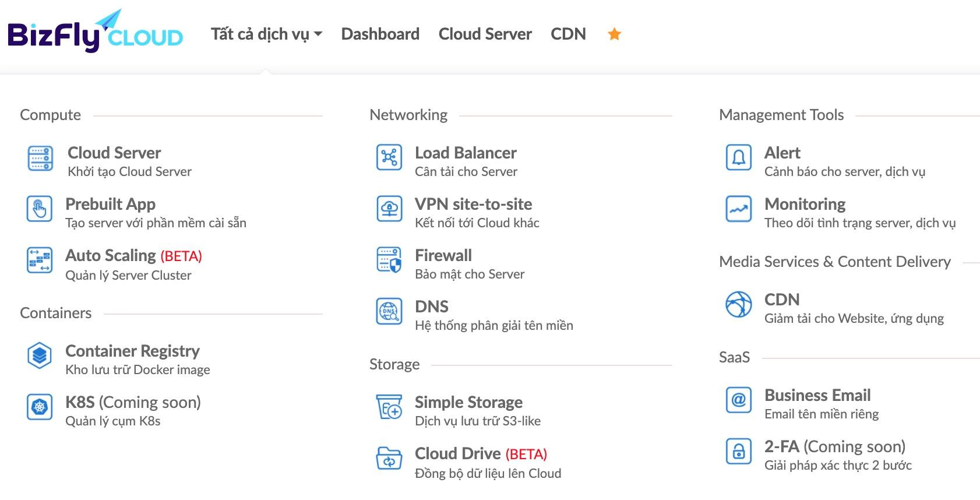Click the Containers section heading
This screenshot has width=980, height=500.
tap(55, 313)
